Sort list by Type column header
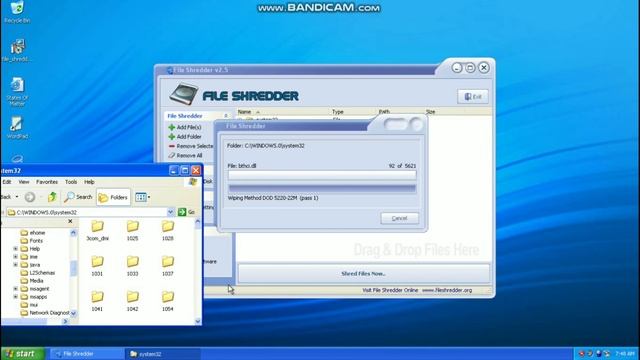The width and height of the screenshot is (640, 360). pos(338,112)
